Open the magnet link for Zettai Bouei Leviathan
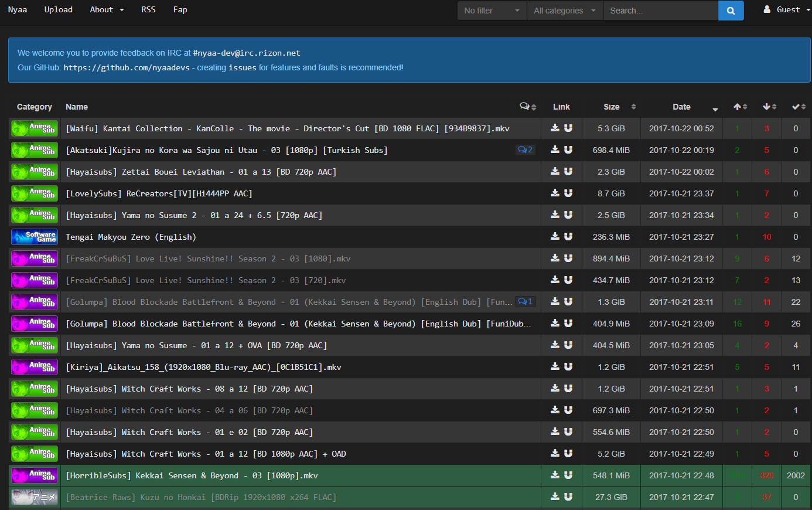Image resolution: width=812 pixels, height=510 pixels. pyautogui.click(x=568, y=171)
